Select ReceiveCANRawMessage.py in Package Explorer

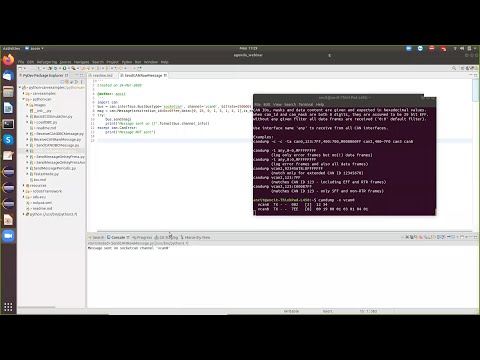point(55,139)
